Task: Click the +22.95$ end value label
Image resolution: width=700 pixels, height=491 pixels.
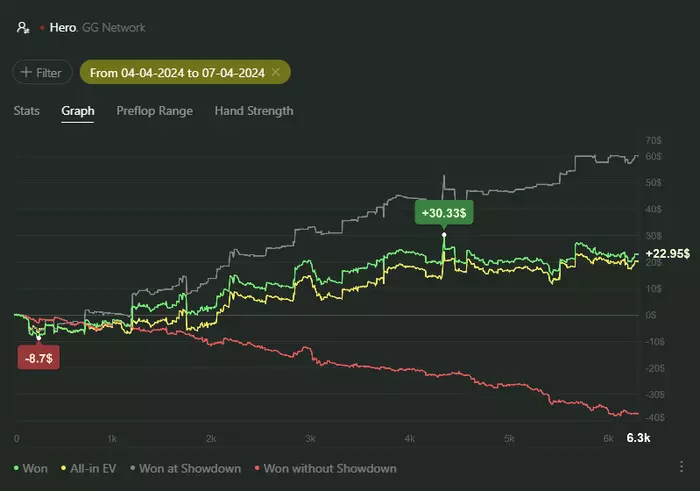Action: click(x=668, y=254)
